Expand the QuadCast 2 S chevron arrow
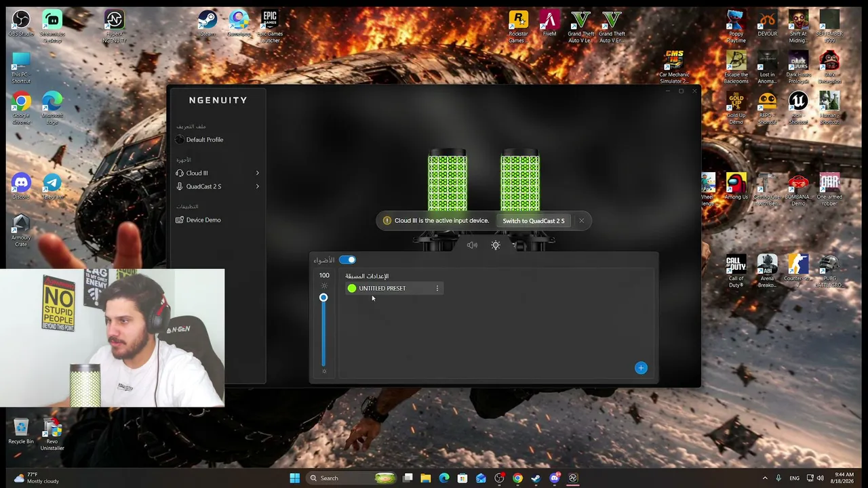The height and width of the screenshot is (488, 868). point(258,186)
